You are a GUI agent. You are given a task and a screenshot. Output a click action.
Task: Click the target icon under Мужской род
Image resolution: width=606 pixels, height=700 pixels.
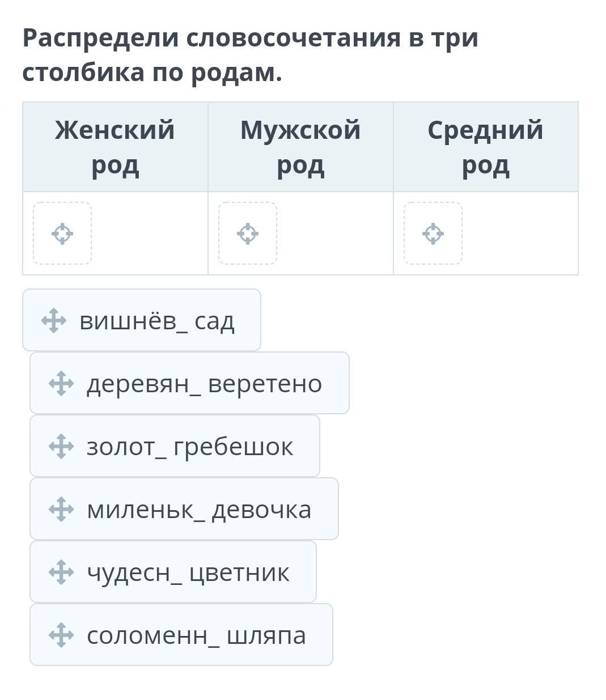(x=248, y=234)
